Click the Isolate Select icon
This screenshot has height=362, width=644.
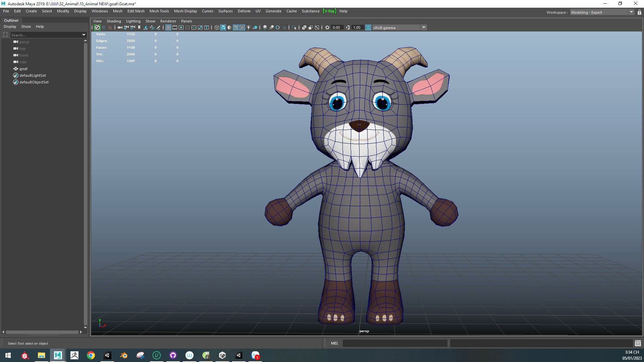click(x=294, y=27)
